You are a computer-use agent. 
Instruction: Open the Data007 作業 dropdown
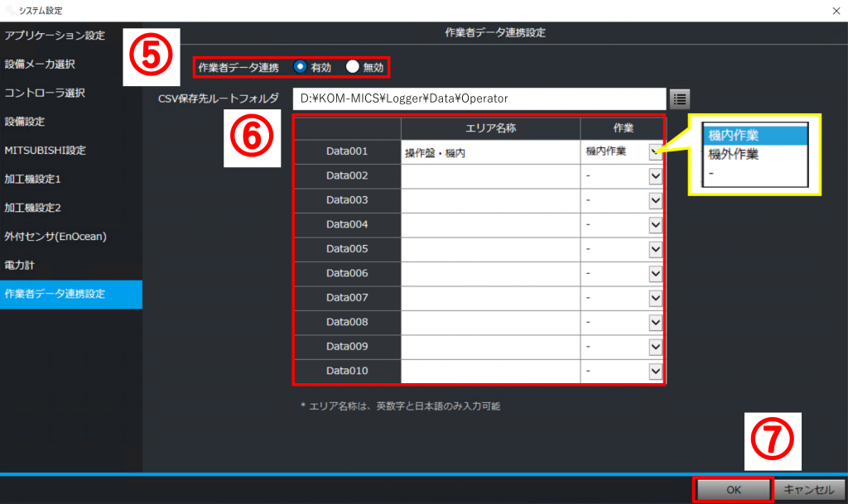(656, 298)
